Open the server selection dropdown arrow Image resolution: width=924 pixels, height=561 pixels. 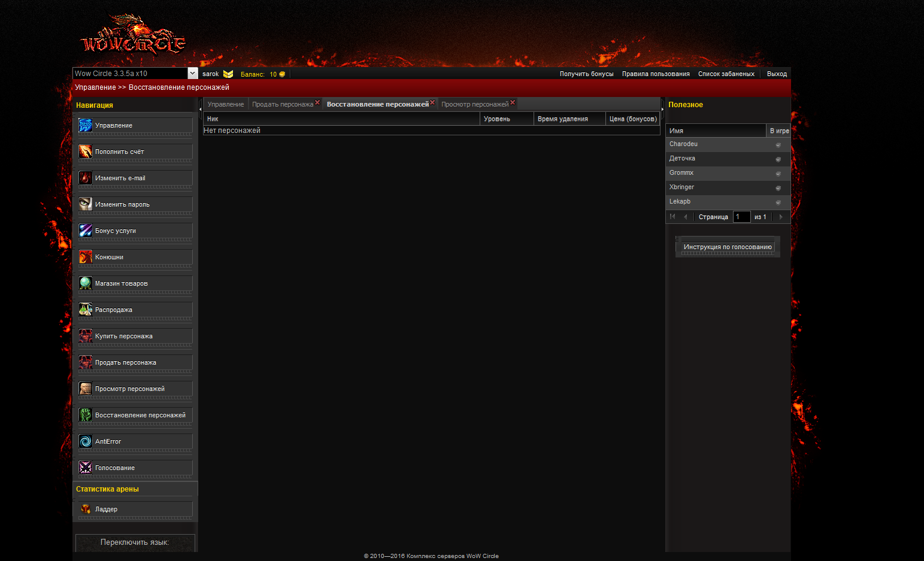192,74
